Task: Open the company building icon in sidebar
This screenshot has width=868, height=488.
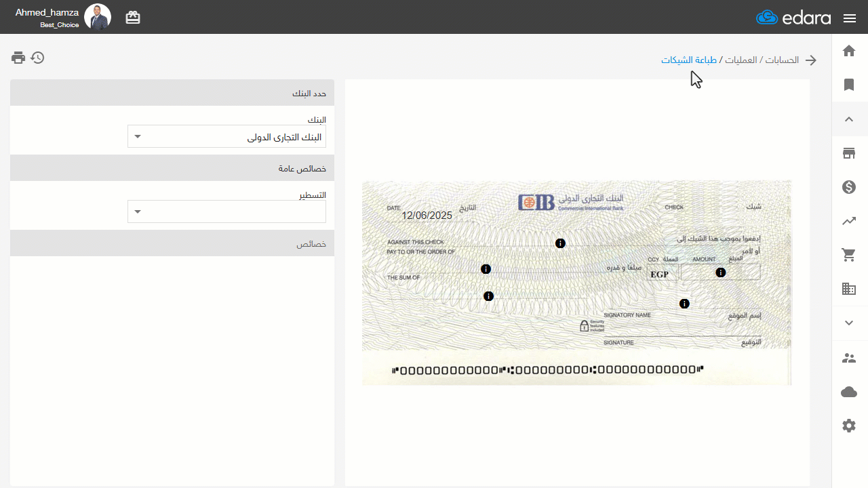Action: 849,289
